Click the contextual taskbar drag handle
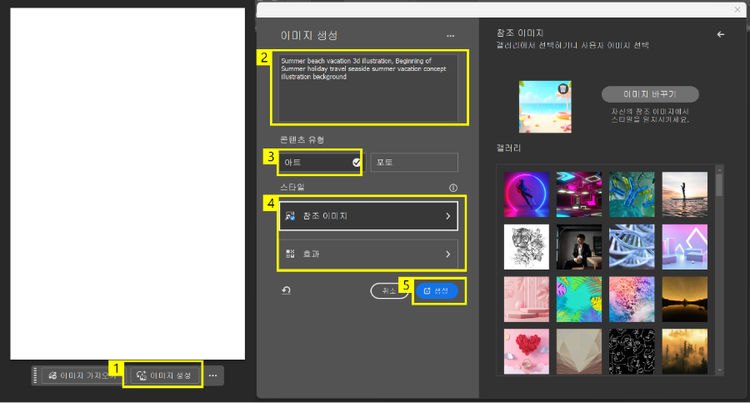750x403 pixels. [x=35, y=375]
